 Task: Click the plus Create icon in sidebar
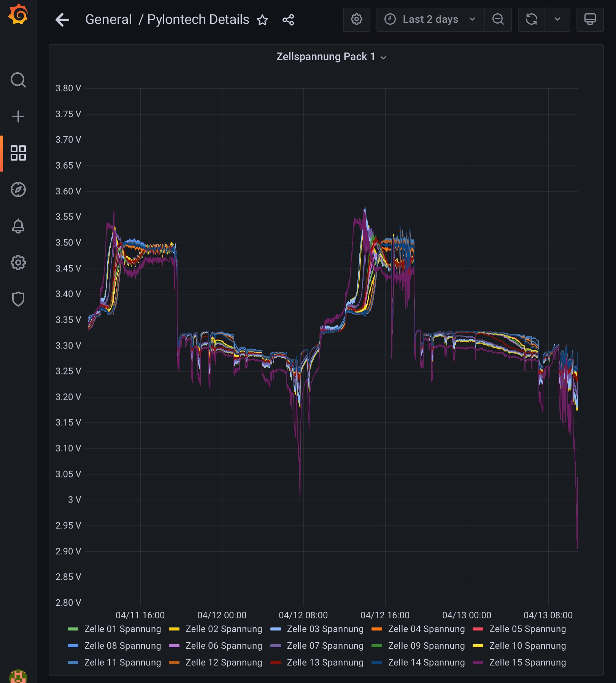(x=18, y=116)
